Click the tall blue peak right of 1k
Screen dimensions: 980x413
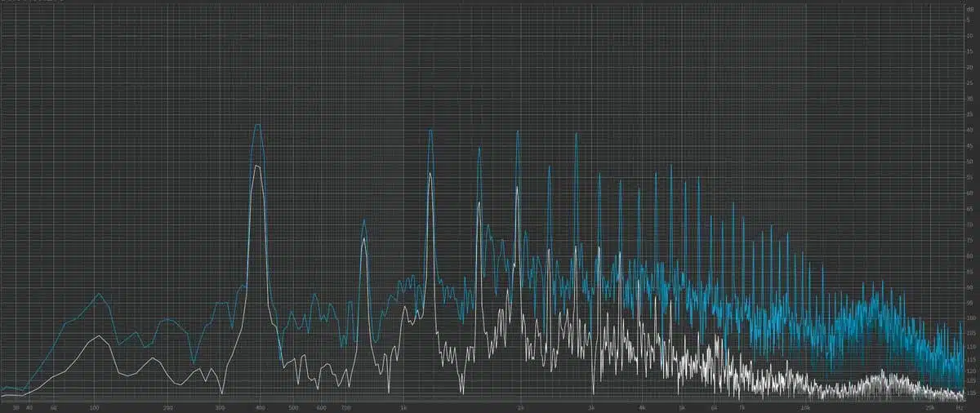(x=430, y=131)
